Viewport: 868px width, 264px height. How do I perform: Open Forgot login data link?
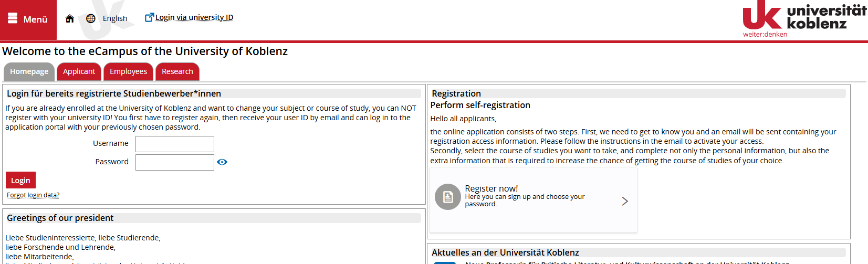(33, 195)
